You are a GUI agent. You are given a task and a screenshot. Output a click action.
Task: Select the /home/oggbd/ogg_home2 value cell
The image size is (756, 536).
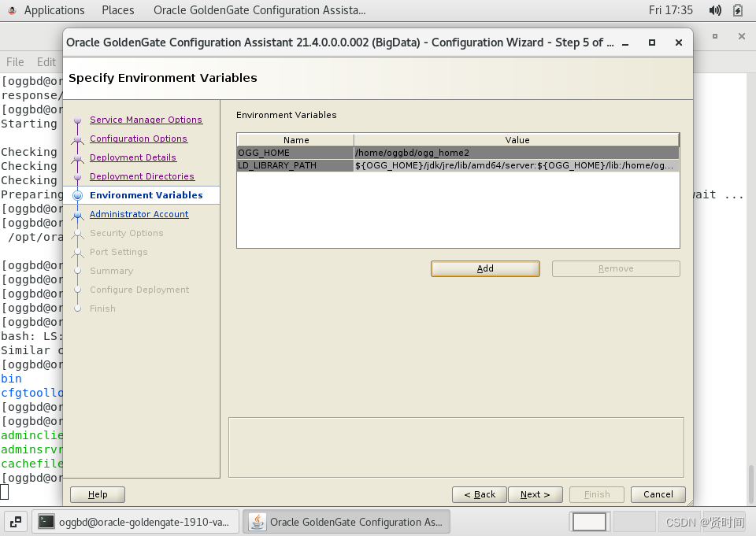[x=517, y=153]
